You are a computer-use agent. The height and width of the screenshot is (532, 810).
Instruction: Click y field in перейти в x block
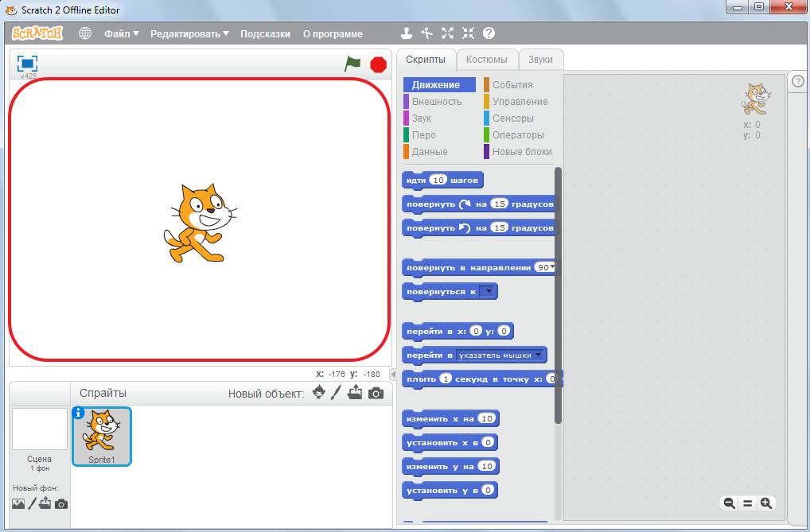[503, 331]
